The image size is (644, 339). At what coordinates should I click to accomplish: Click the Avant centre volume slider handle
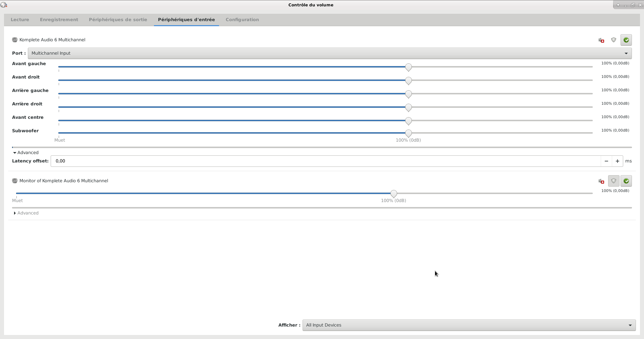[408, 121]
